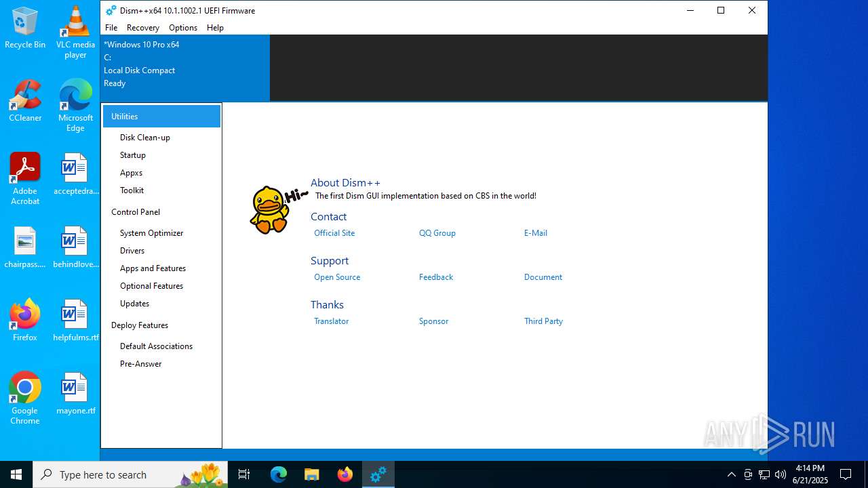Open network status tray icon

coord(764,474)
